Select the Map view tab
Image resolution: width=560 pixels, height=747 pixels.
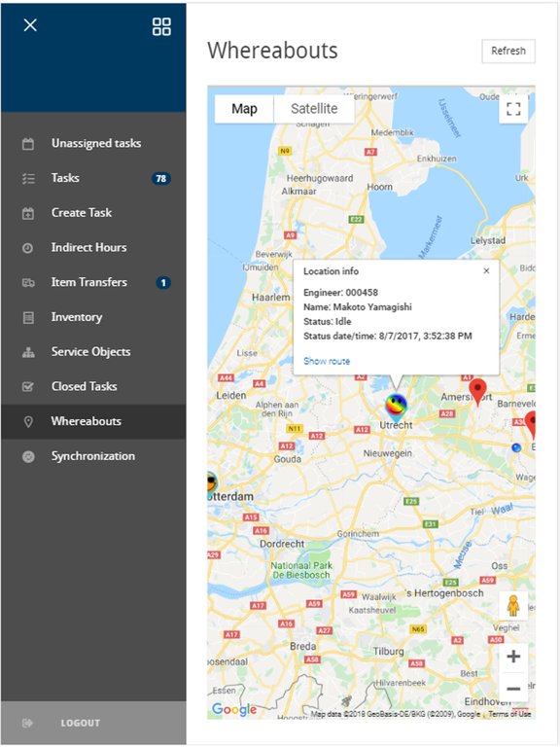244,109
